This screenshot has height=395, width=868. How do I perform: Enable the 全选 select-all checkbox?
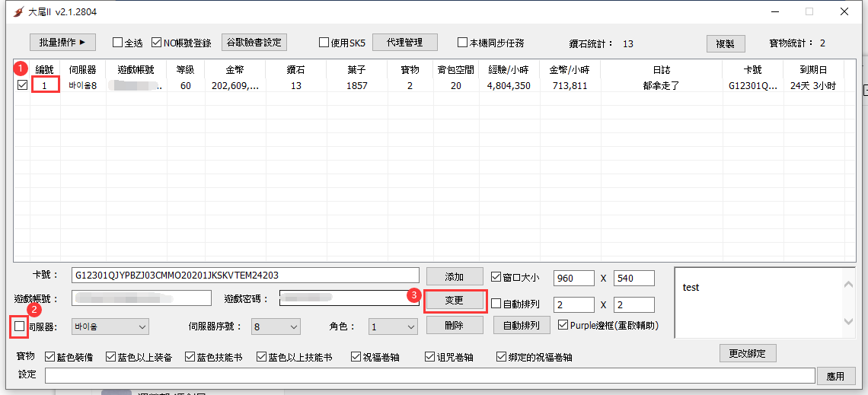118,43
